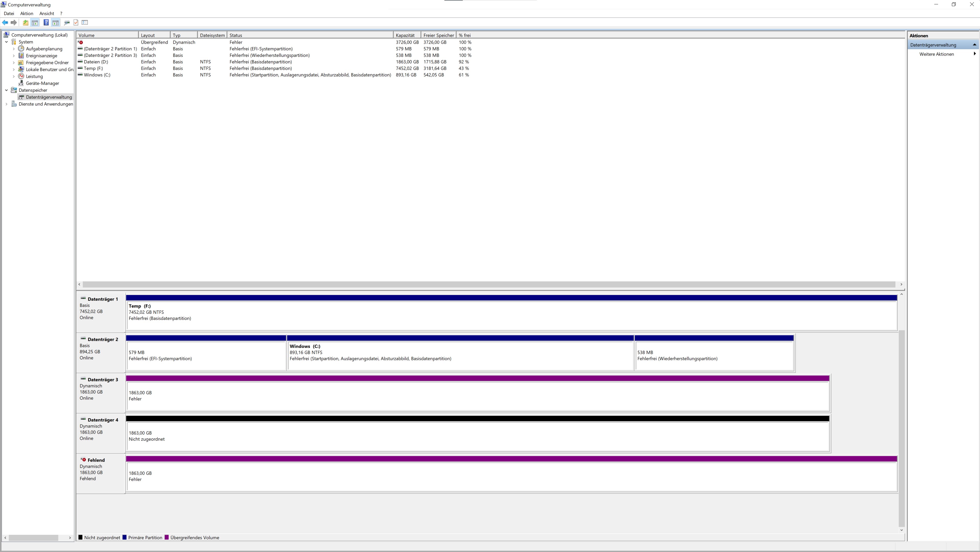Click the Freigegebene Ordner folder icon
Viewport: 980px width, 552px height.
[x=21, y=62]
